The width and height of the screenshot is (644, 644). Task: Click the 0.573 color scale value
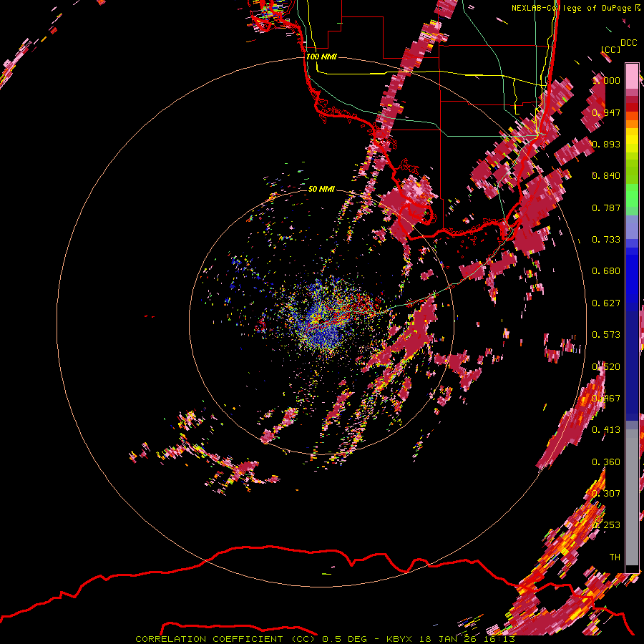[x=606, y=335]
